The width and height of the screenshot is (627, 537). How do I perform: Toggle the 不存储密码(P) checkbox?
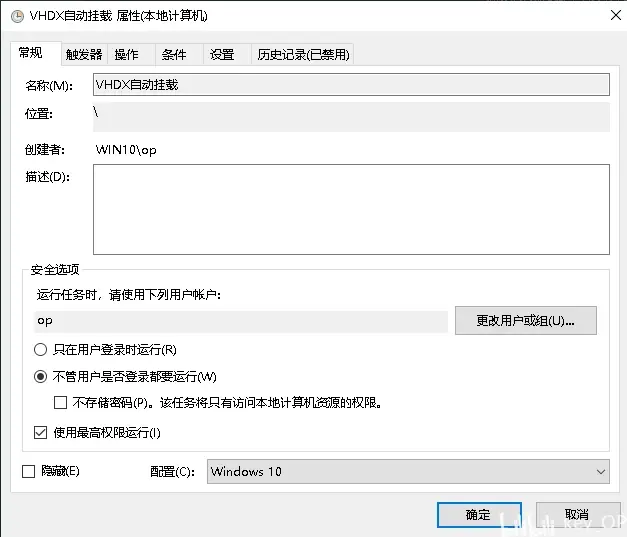click(x=60, y=402)
